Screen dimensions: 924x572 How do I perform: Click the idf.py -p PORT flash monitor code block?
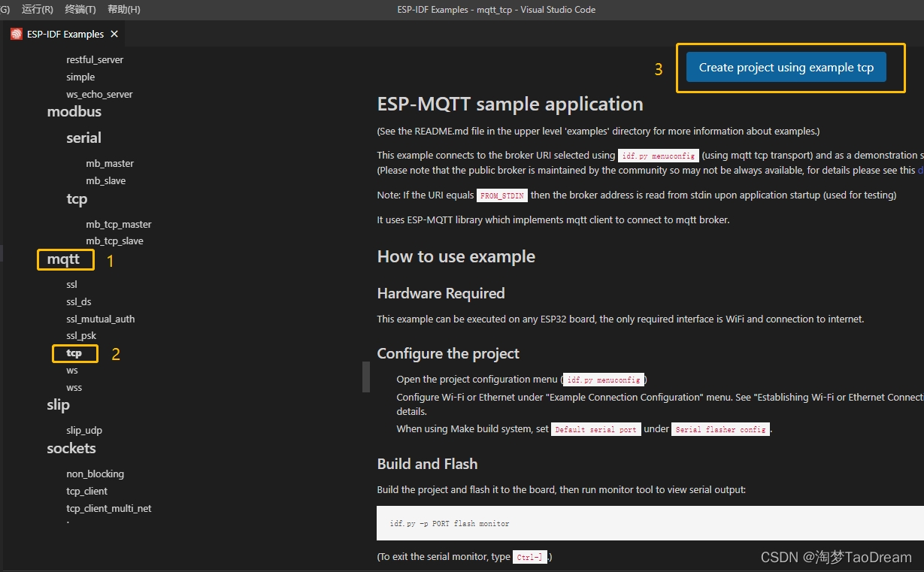tap(650, 523)
